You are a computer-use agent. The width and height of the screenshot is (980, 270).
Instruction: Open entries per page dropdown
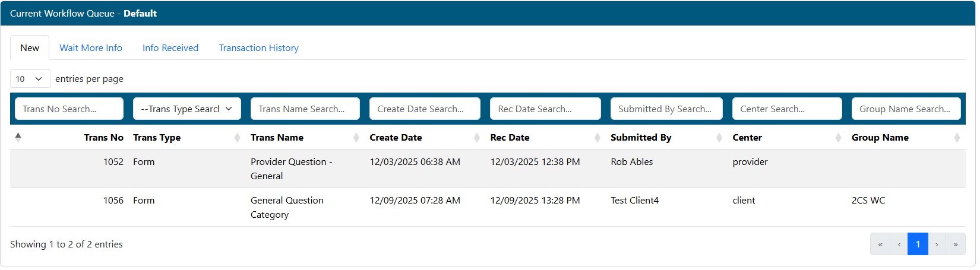[x=30, y=79]
